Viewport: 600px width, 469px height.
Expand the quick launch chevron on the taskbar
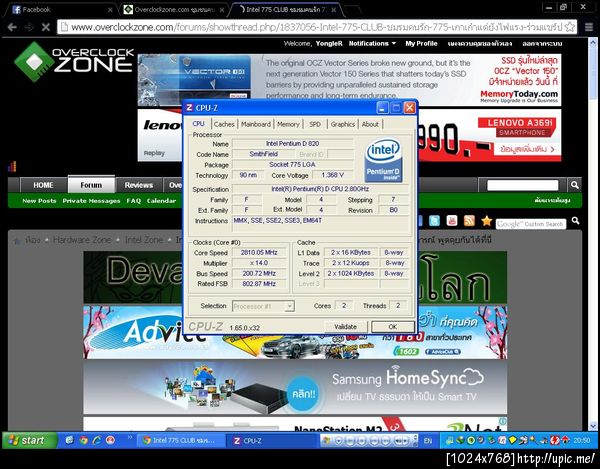129,437
